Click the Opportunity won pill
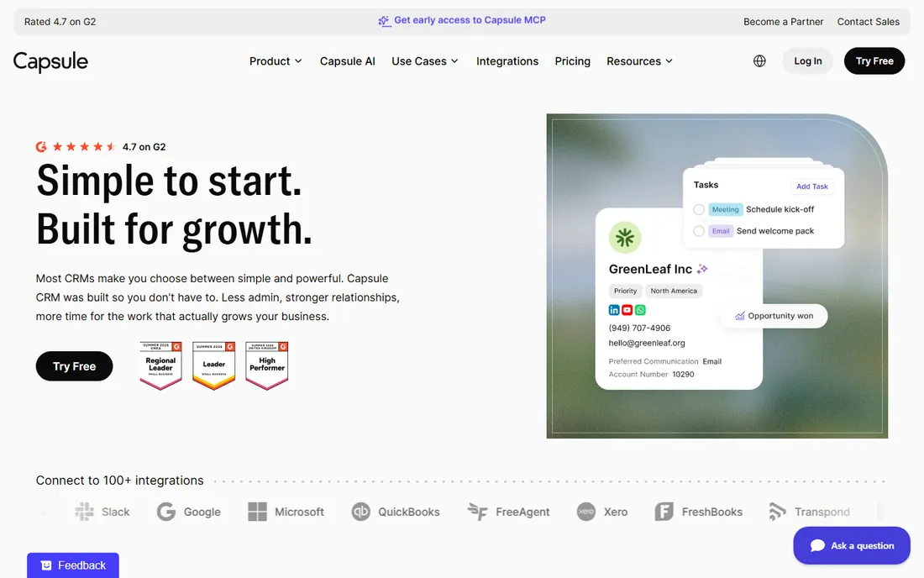 click(774, 316)
